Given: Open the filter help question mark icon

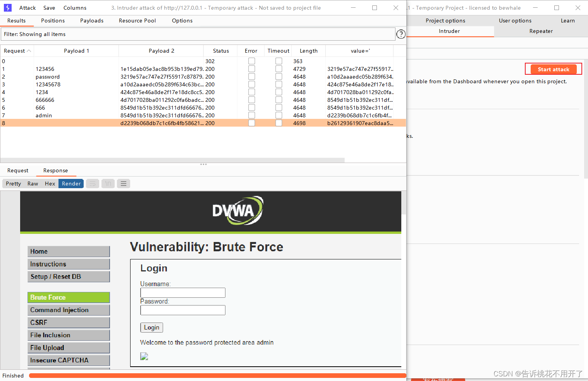Looking at the screenshot, I should (401, 34).
